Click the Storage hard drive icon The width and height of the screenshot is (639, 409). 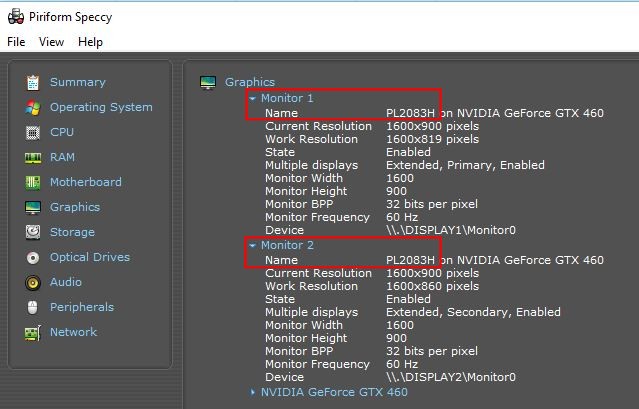[x=33, y=232]
